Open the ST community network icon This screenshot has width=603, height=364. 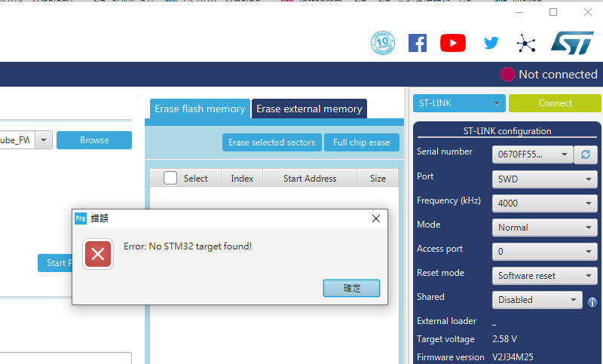tap(526, 43)
